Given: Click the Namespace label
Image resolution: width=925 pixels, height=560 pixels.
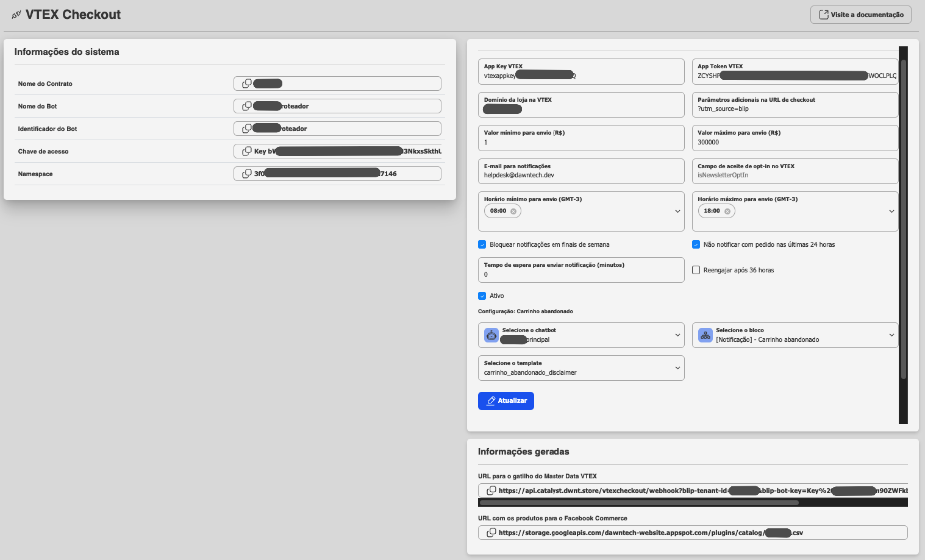Looking at the screenshot, I should tap(35, 174).
